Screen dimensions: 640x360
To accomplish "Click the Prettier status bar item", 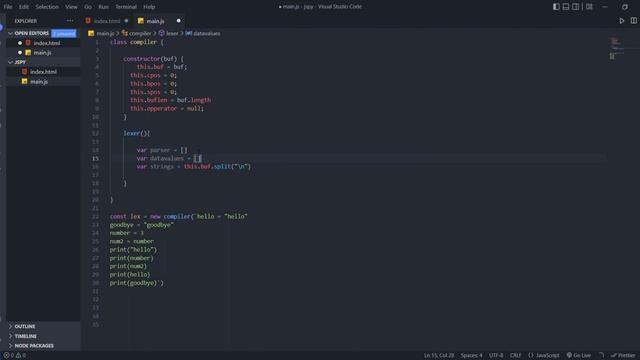I will (623, 356).
